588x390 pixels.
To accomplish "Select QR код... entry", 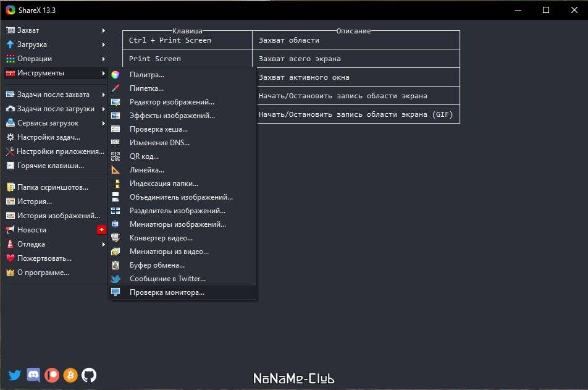I will click(182, 156).
